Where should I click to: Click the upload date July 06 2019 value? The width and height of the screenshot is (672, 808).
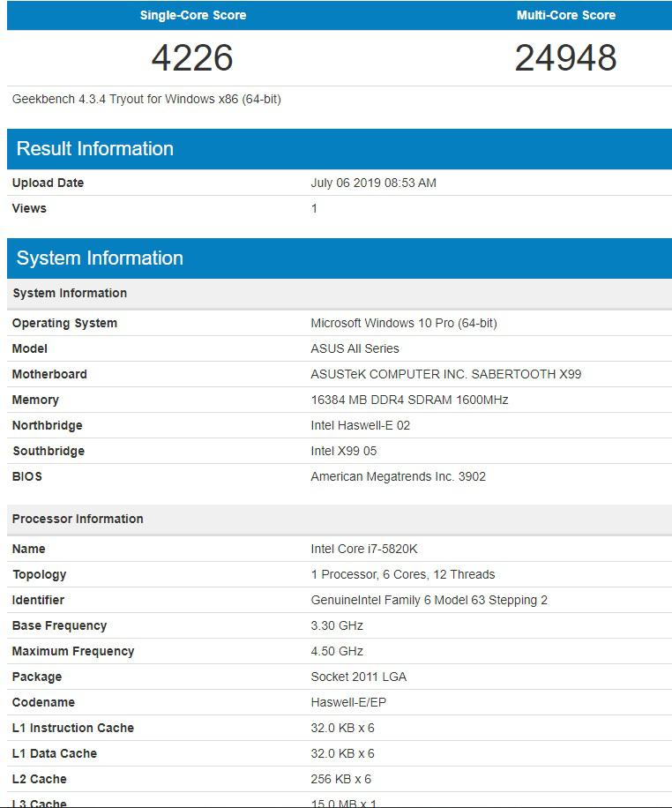click(x=373, y=183)
